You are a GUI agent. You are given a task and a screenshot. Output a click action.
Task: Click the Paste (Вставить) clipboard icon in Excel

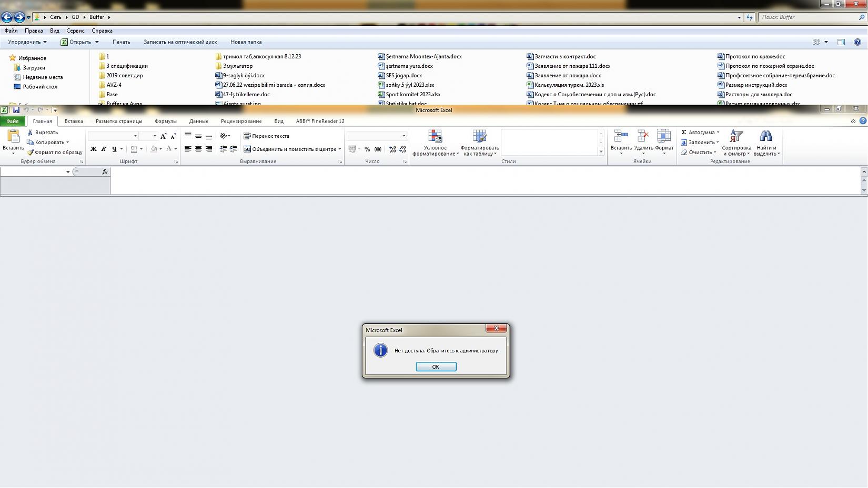coord(13,136)
